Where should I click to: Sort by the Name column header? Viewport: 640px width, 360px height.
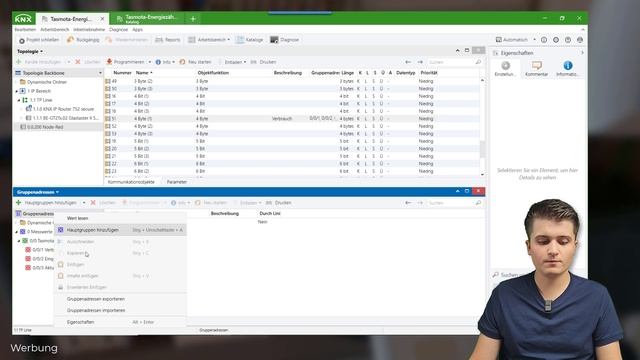pyautogui.click(x=144, y=73)
